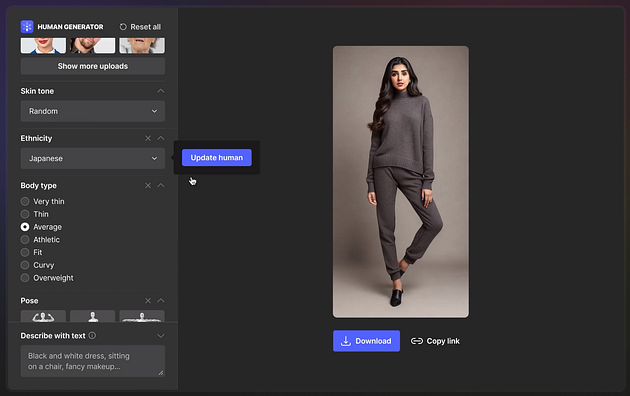Clear the Ethnicity selection with X icon
The width and height of the screenshot is (630, 396).
(x=148, y=138)
